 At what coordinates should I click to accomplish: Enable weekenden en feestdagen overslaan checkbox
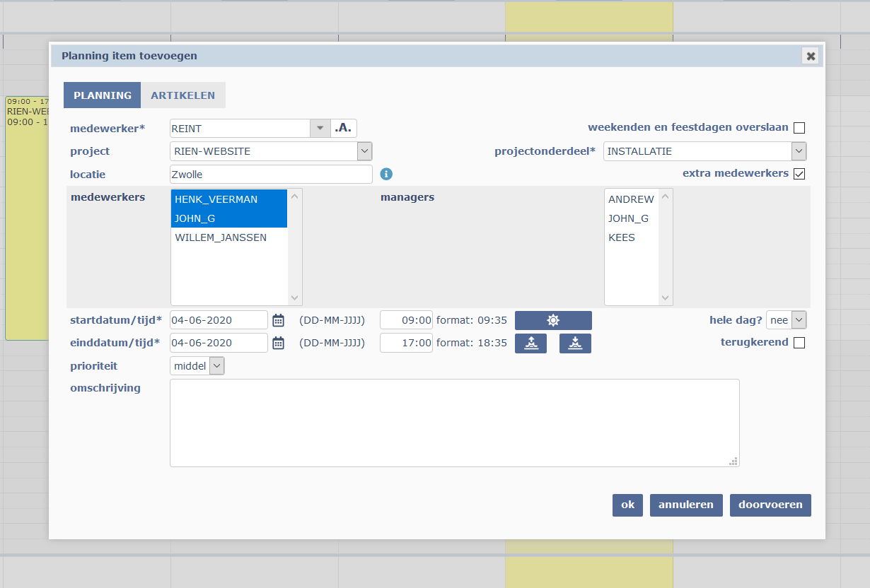[x=799, y=128]
